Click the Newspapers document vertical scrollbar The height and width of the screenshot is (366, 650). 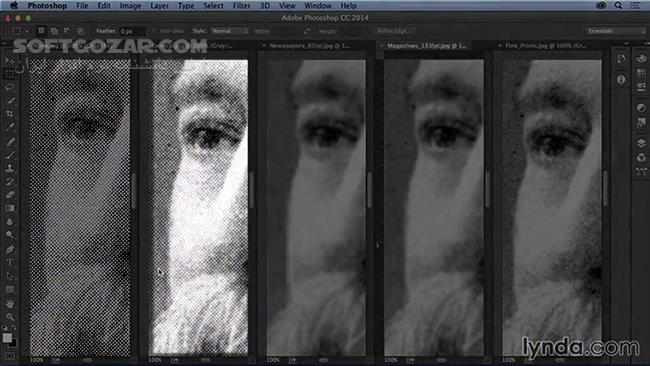click(369, 189)
